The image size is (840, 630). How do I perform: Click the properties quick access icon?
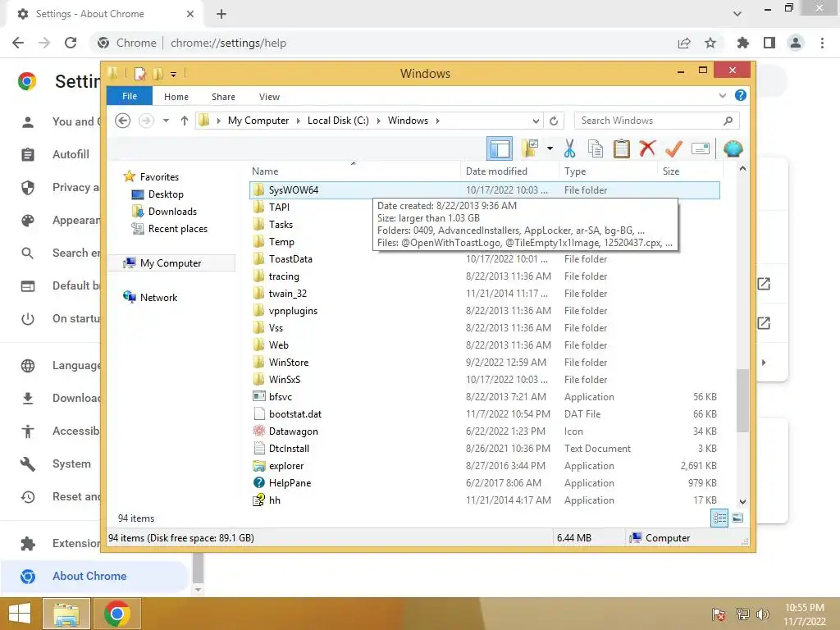pyautogui.click(x=139, y=73)
